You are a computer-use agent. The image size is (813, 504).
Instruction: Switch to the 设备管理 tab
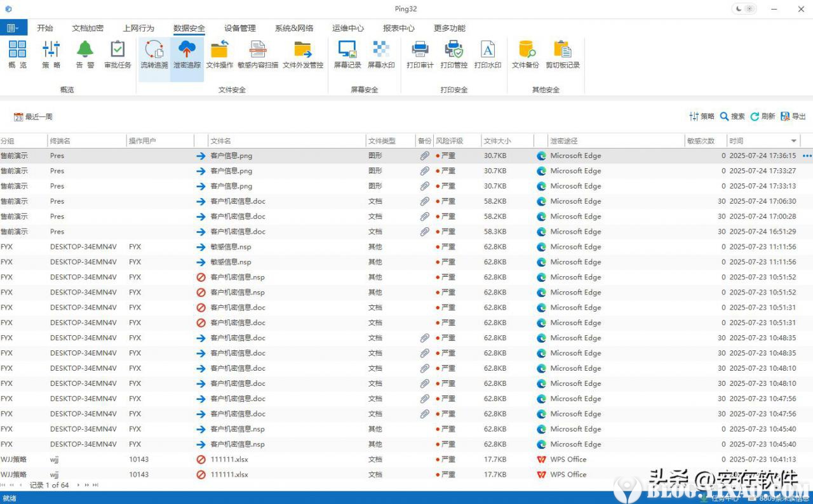(x=239, y=28)
